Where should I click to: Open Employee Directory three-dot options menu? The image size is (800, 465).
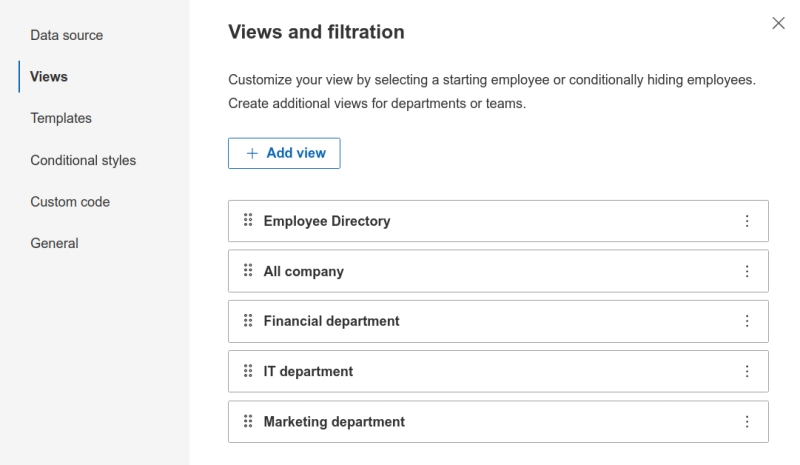(747, 221)
